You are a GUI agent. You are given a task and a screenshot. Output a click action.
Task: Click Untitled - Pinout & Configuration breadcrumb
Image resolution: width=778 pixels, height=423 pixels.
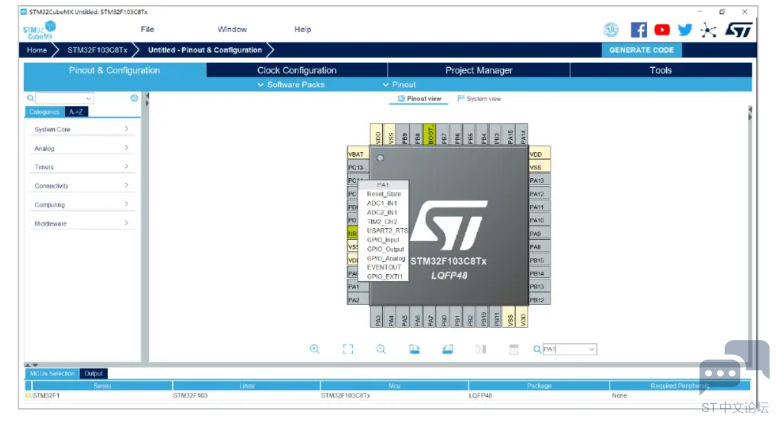tap(205, 50)
